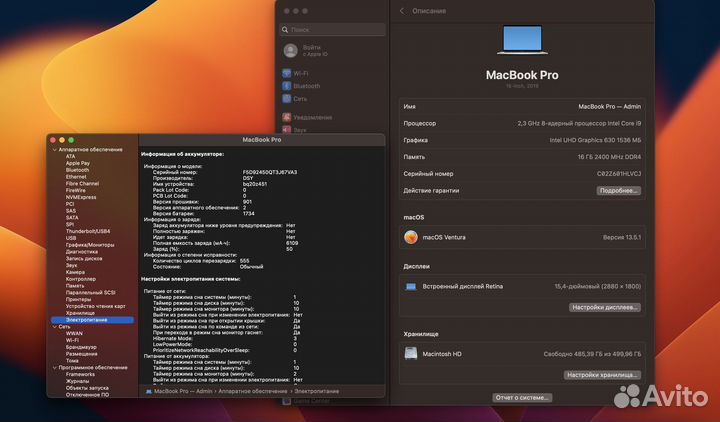The image size is (720, 422).
Task: Select Контроллер in hardware list
Action: 81,279
